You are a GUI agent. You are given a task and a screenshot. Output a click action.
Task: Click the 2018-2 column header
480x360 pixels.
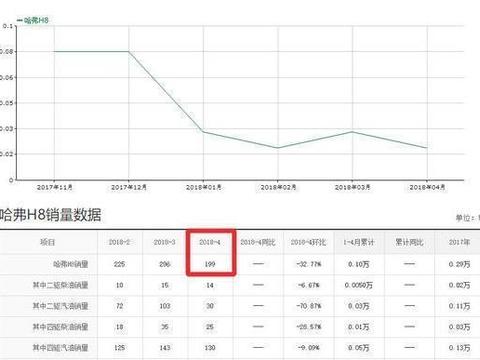pyautogui.click(x=119, y=242)
